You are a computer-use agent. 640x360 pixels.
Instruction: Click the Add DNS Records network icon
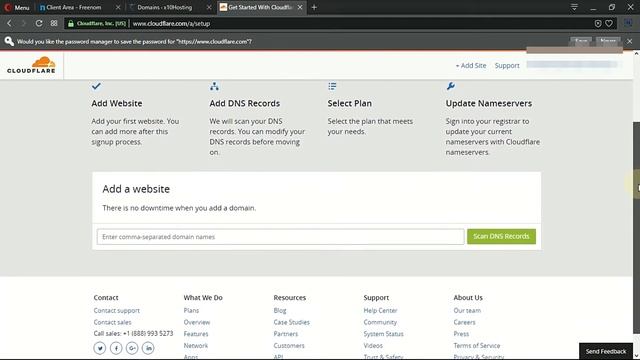214,86
